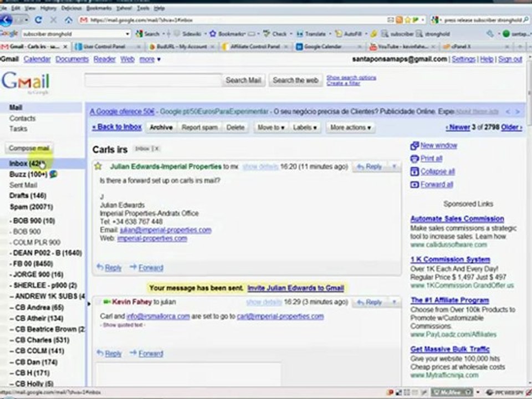Image resolution: width=532 pixels, height=399 pixels.
Task: Switch to Affiliate Control Panel tab
Action: (x=255, y=47)
